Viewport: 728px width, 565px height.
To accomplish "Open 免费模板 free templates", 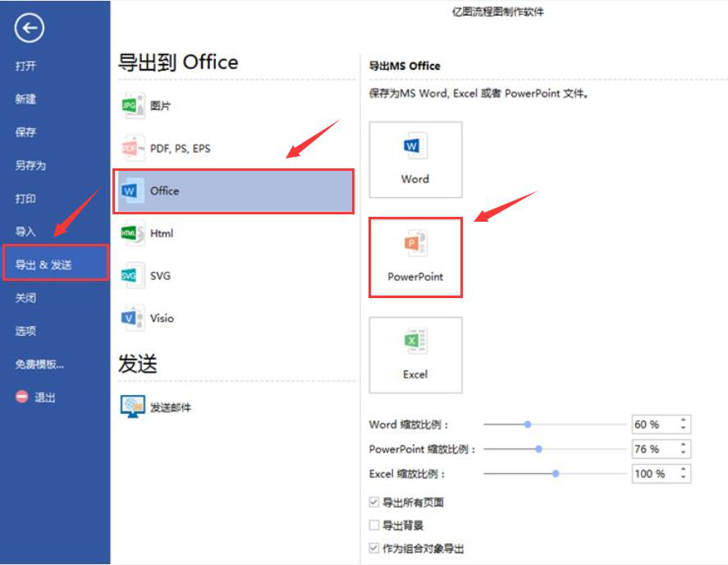I will click(43, 363).
